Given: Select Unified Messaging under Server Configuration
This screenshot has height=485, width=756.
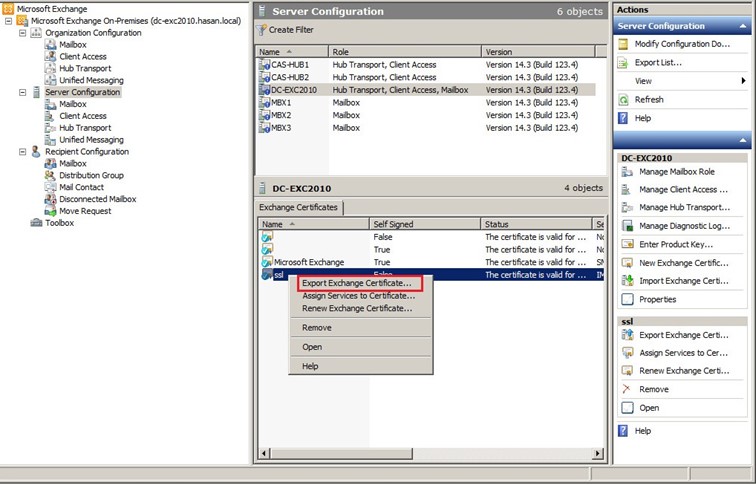Looking at the screenshot, I should click(x=91, y=140).
